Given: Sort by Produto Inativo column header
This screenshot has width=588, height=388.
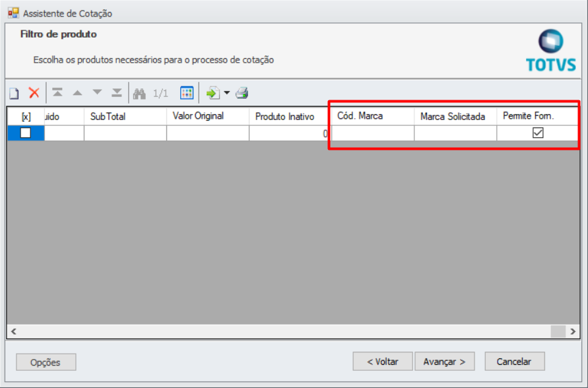Looking at the screenshot, I should coord(290,117).
